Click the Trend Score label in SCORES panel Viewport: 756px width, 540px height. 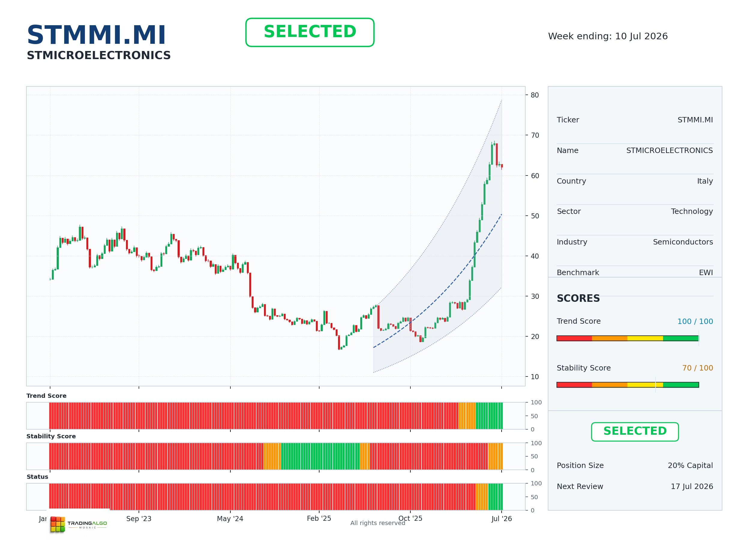tap(578, 321)
